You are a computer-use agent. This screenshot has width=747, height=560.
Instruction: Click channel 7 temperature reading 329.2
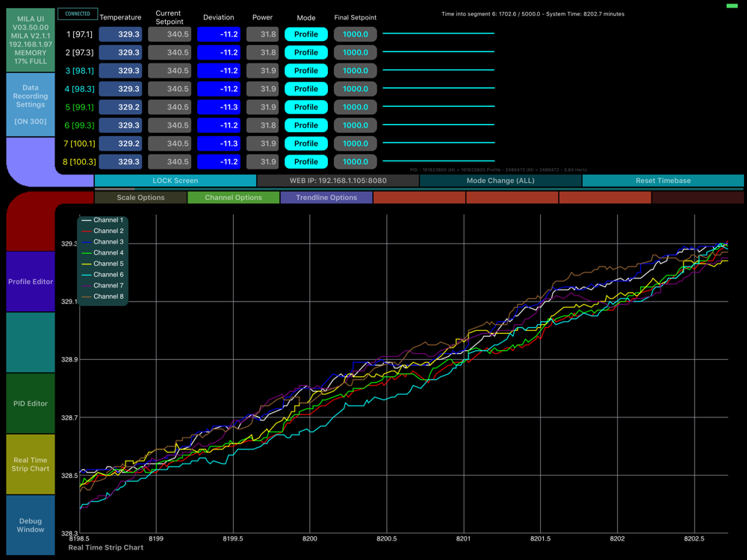coord(120,143)
